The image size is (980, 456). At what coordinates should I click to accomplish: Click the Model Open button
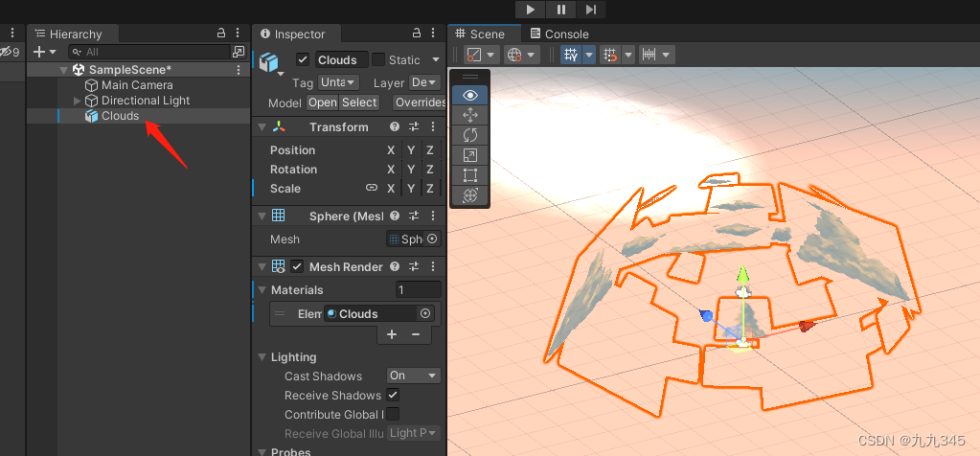point(323,103)
